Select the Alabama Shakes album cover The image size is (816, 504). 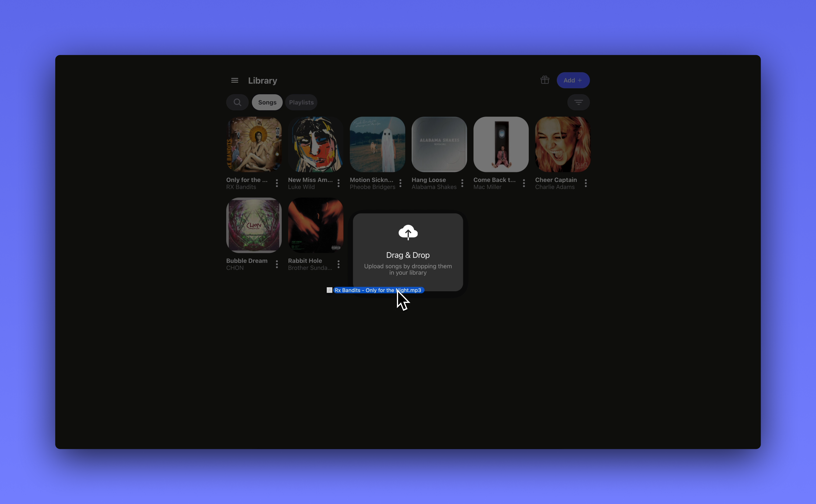439,144
